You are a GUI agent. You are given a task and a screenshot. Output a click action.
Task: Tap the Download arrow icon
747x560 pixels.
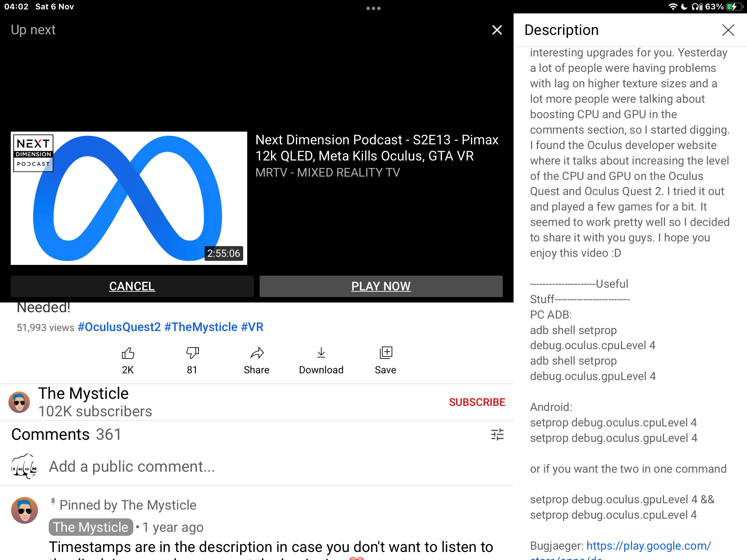pyautogui.click(x=321, y=353)
